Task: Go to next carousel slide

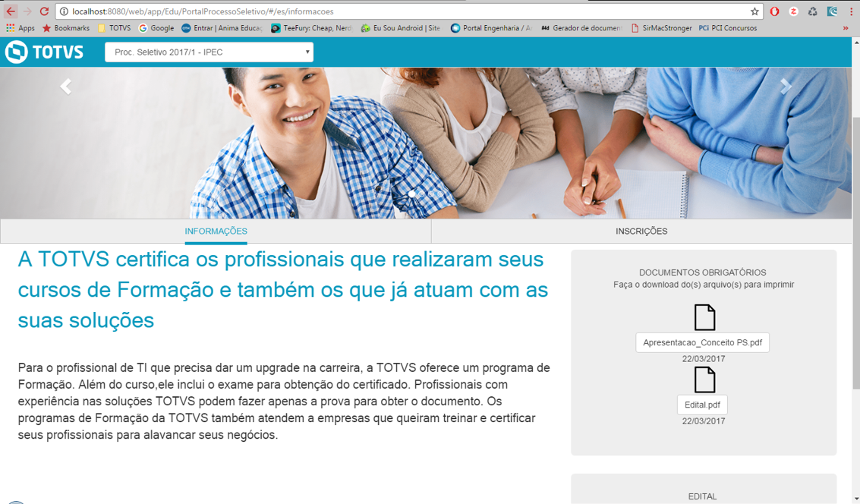Action: (786, 86)
